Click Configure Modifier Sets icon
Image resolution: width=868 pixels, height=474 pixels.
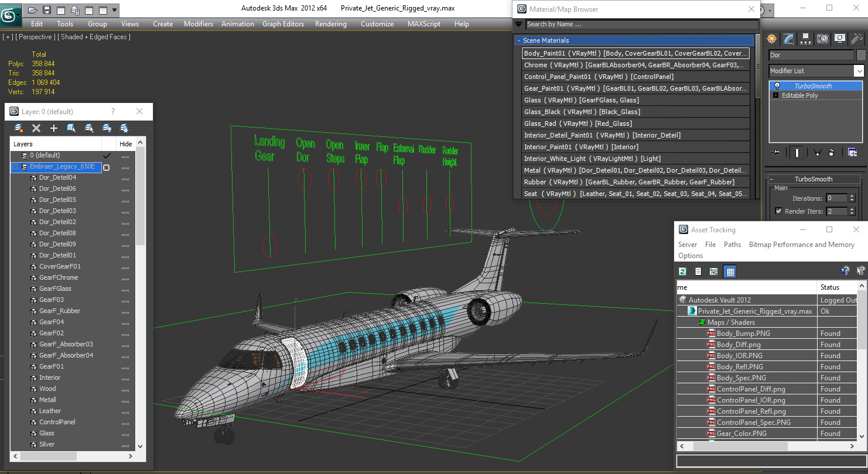[x=853, y=152]
